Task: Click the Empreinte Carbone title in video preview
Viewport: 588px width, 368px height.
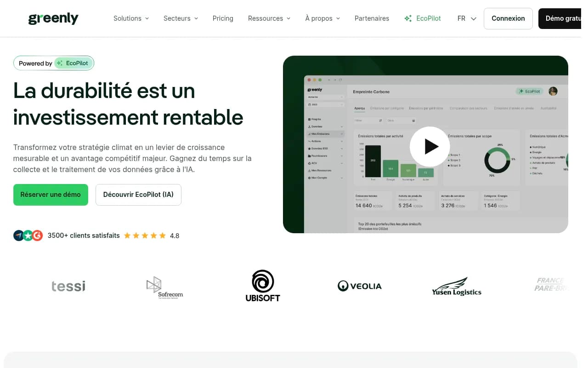Action: [371, 92]
